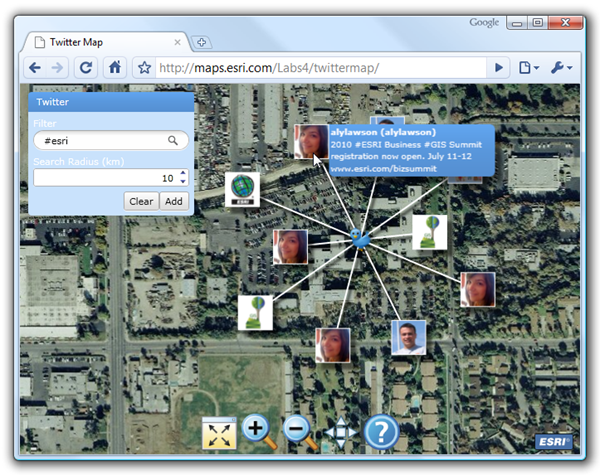Click the man in white shirt avatar
Screen dimensions: 600x475
coord(409,338)
